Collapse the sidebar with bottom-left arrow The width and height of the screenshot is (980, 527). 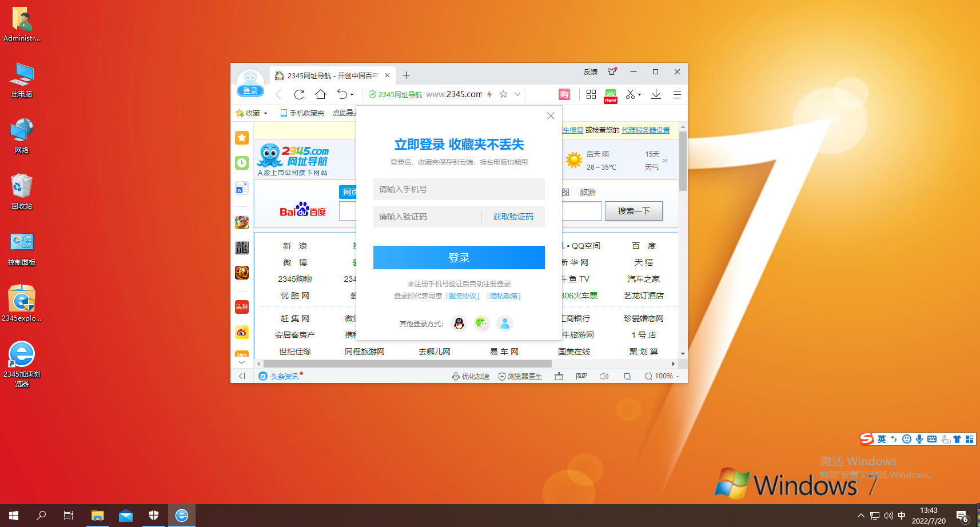coord(242,376)
